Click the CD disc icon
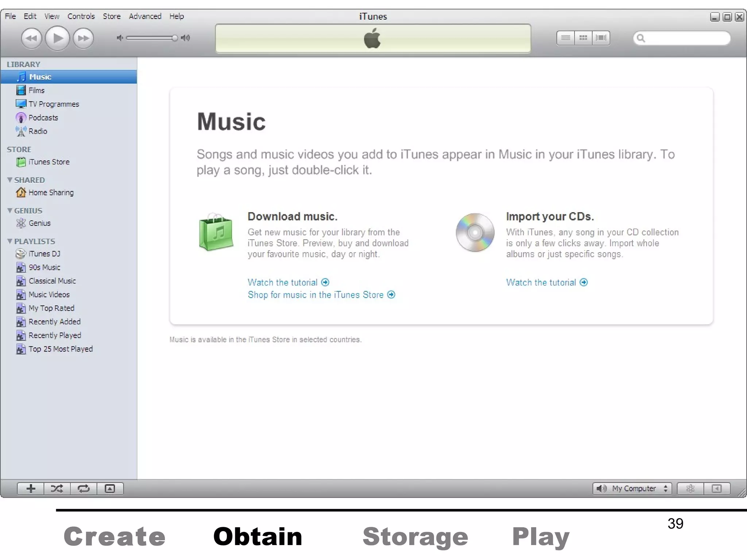747x560 pixels. [475, 232]
